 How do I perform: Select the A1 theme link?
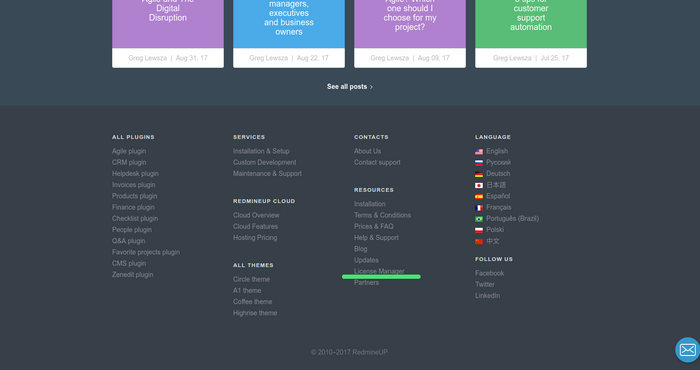pyautogui.click(x=247, y=291)
